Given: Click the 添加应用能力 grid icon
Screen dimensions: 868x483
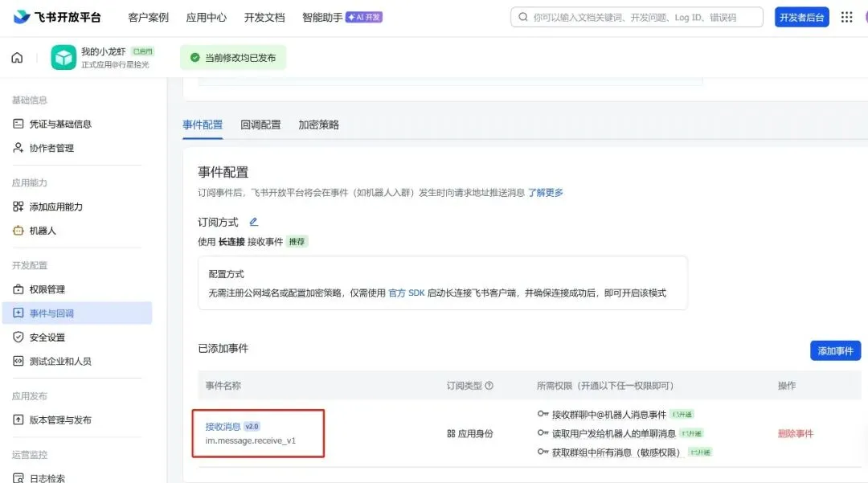Looking at the screenshot, I should click(x=18, y=207).
